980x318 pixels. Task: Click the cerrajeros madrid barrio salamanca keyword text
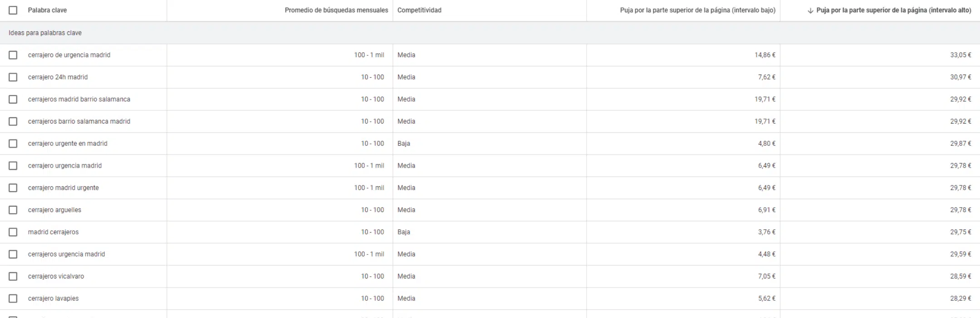pos(79,99)
